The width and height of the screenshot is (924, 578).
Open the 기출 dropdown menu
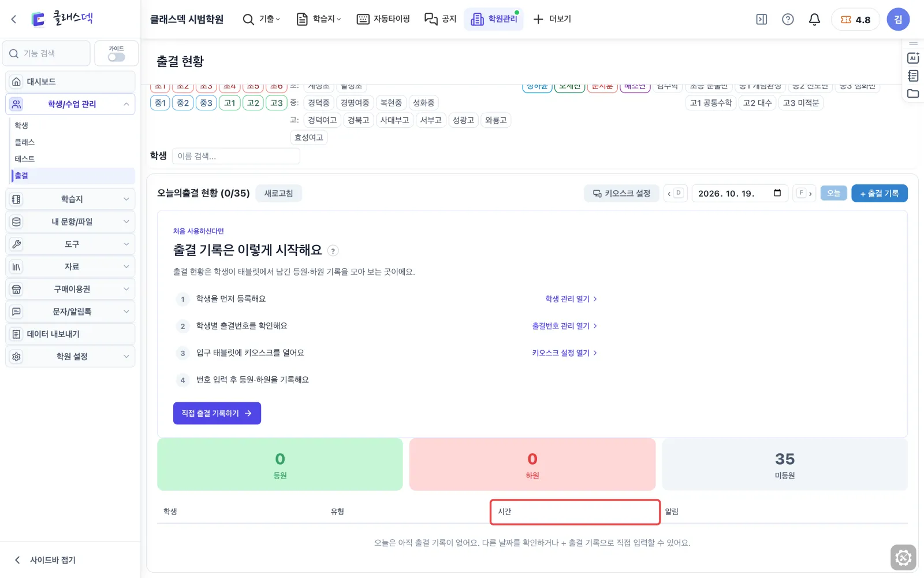(x=261, y=19)
